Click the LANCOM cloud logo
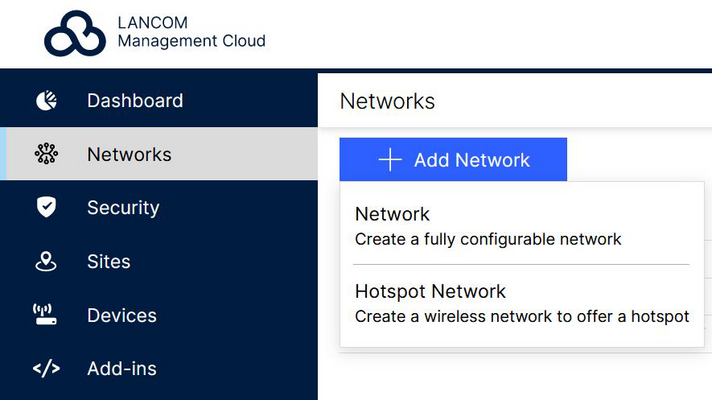This screenshot has height=400, width=712. (75, 34)
